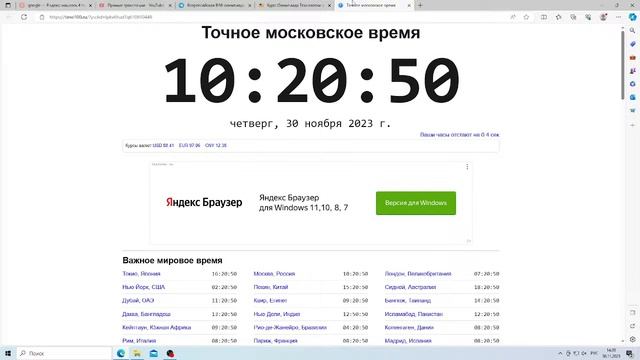The image size is (640, 360).
Task: Click the browser address bar URL
Action: coord(101,17)
